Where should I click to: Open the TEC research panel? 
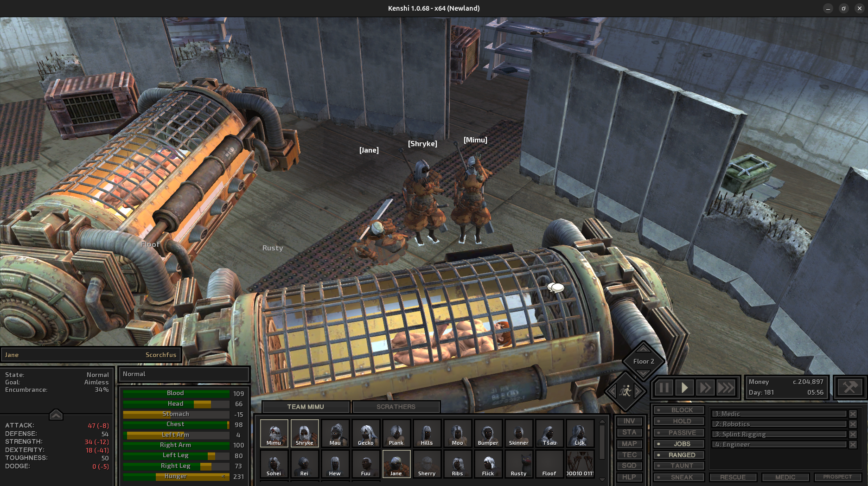629,455
